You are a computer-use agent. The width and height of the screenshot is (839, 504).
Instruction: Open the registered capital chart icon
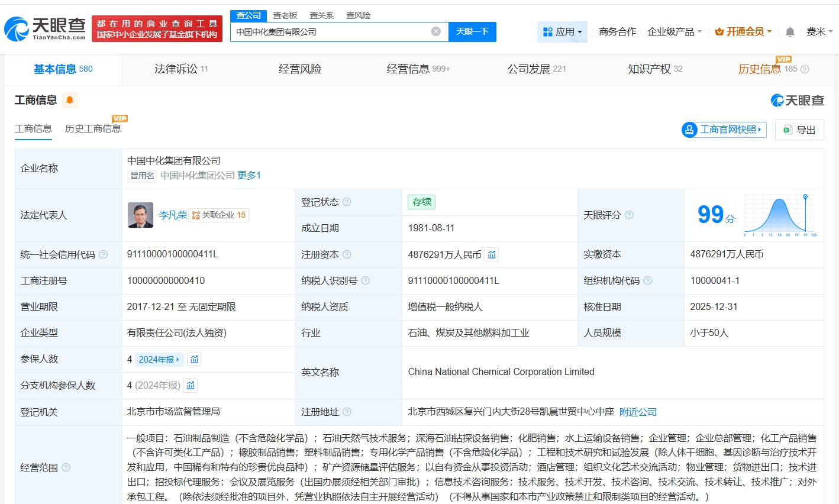pyautogui.click(x=492, y=254)
